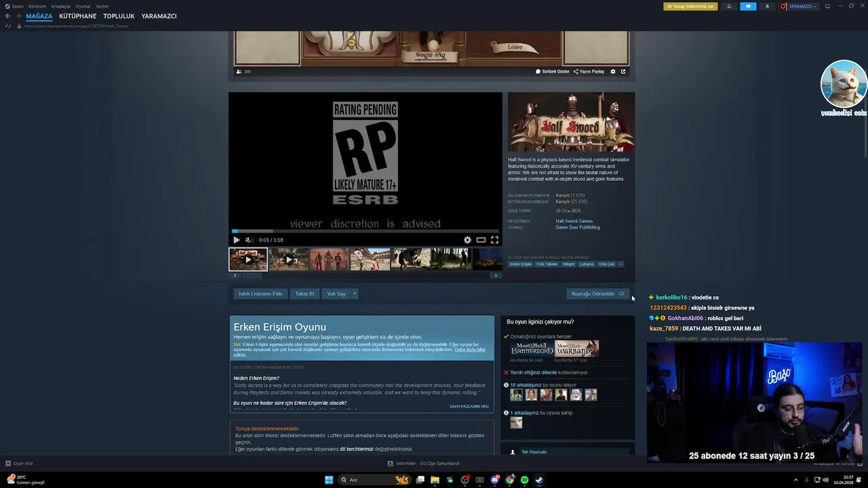Move the media strip back with left arrow
Image resolution: width=868 pixels, height=488 pixels.
click(235, 275)
